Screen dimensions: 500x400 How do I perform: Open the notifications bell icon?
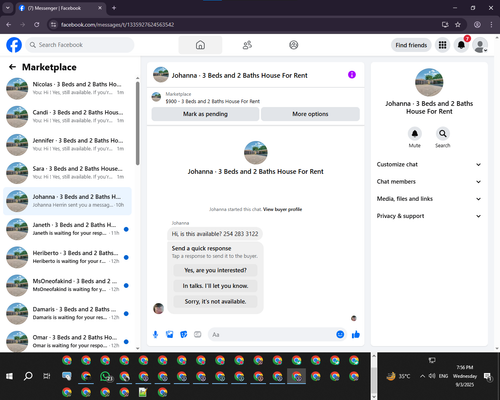pos(461,45)
